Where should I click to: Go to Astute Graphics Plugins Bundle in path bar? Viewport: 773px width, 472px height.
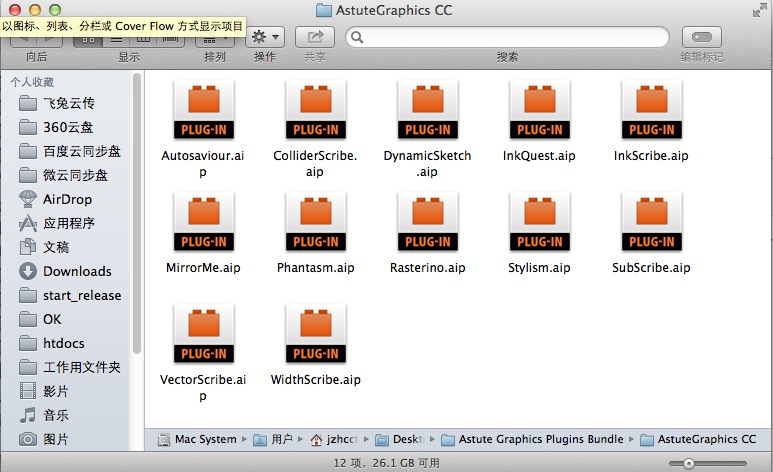tap(532, 439)
